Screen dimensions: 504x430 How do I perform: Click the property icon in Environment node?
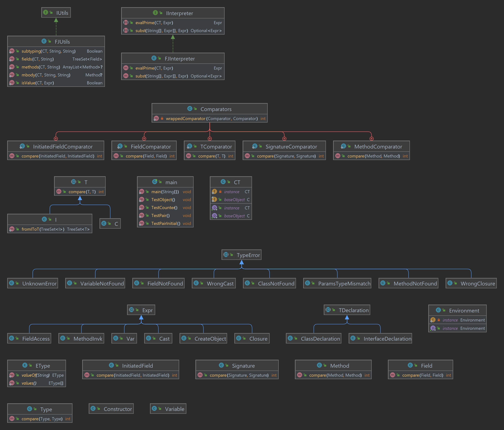click(x=433, y=328)
